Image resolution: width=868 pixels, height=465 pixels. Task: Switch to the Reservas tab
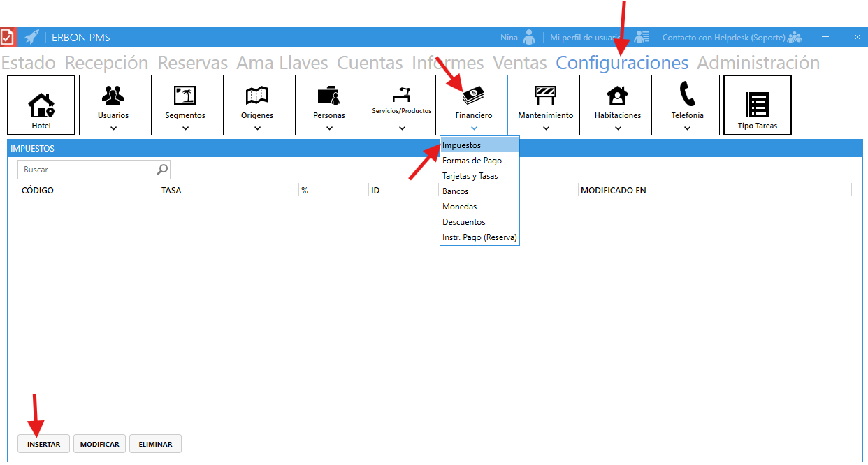point(192,63)
